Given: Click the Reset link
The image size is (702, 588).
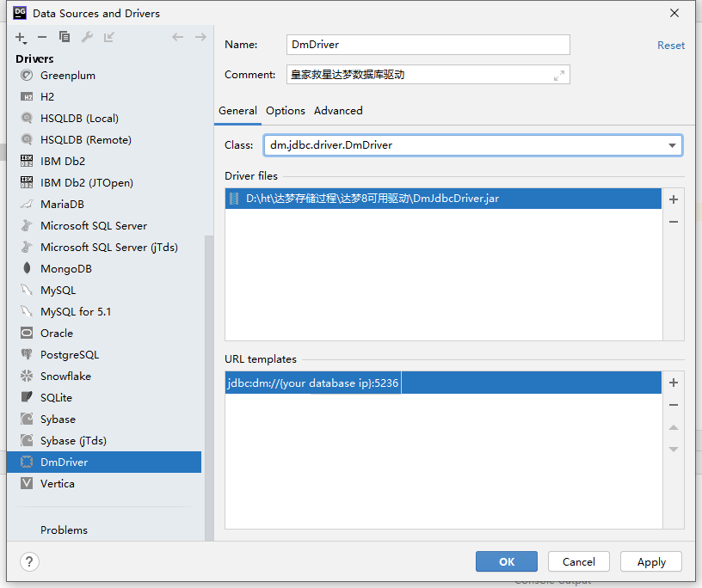Looking at the screenshot, I should click(x=671, y=46).
